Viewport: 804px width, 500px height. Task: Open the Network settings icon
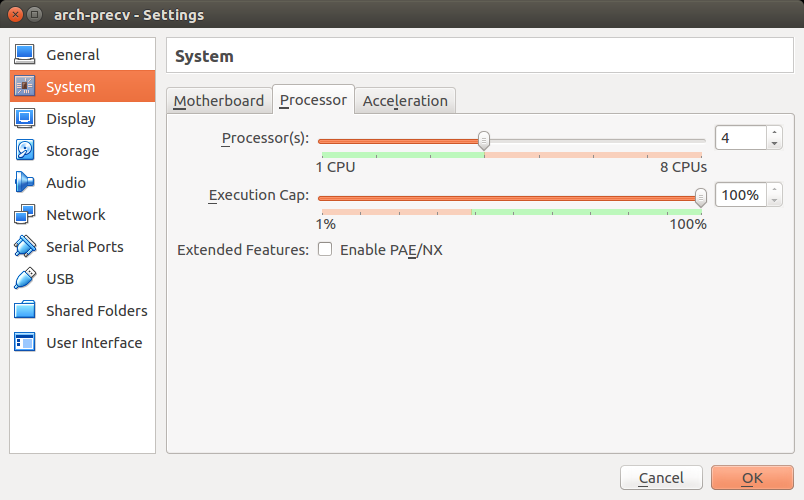click(25, 214)
